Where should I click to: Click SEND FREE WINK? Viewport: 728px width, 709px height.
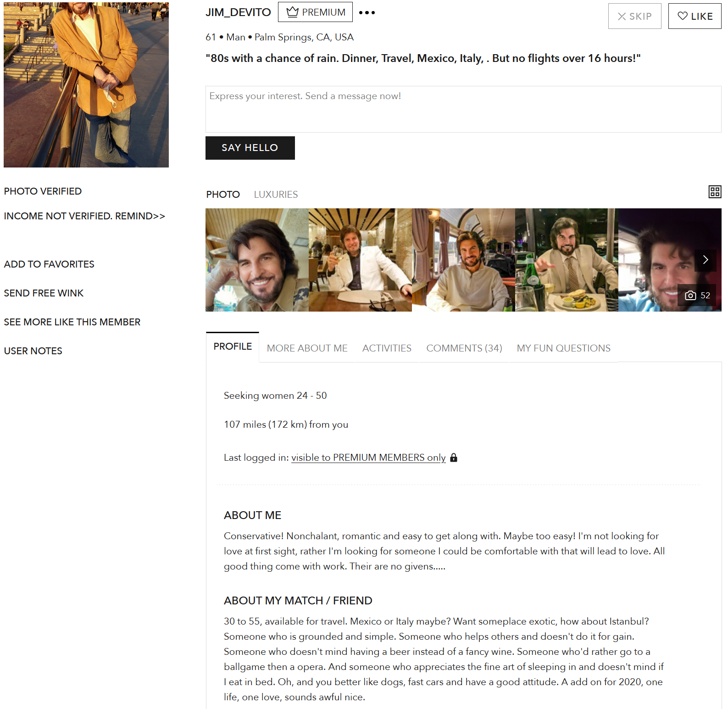tap(44, 293)
